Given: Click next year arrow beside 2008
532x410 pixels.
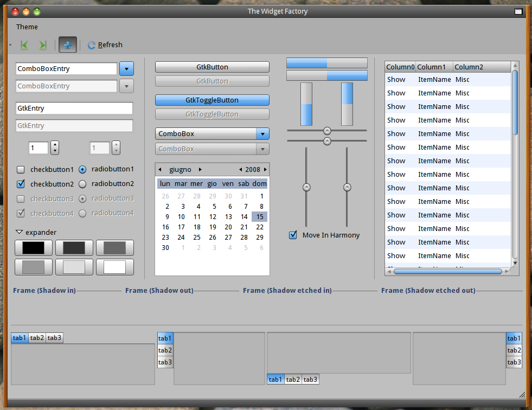Looking at the screenshot, I should pos(265,169).
